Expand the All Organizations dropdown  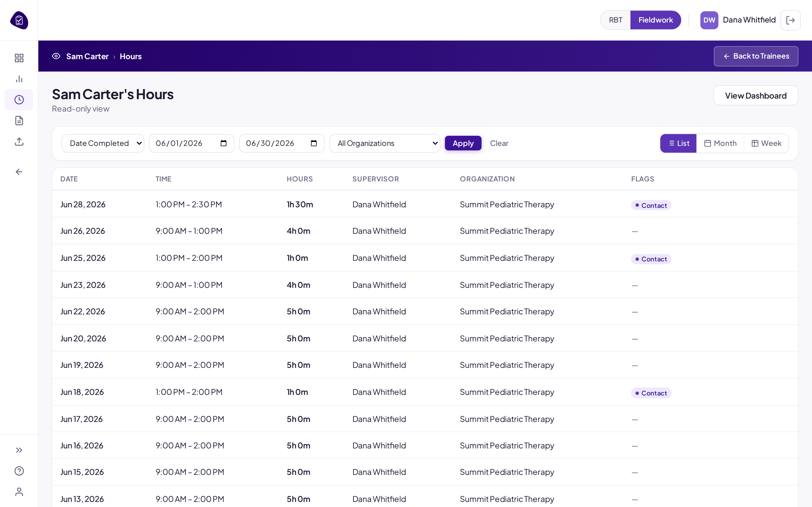[385, 143]
